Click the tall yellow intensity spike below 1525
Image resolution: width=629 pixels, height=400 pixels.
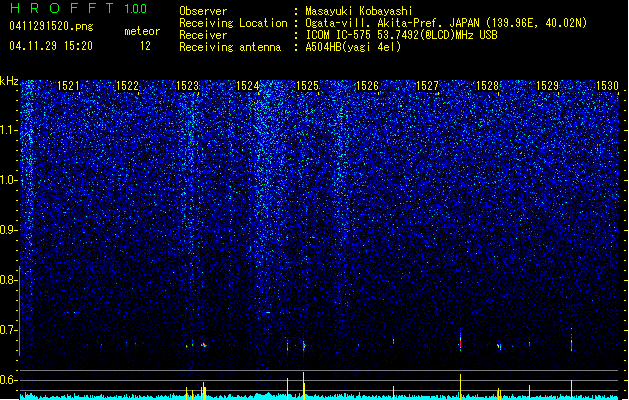point(304,385)
